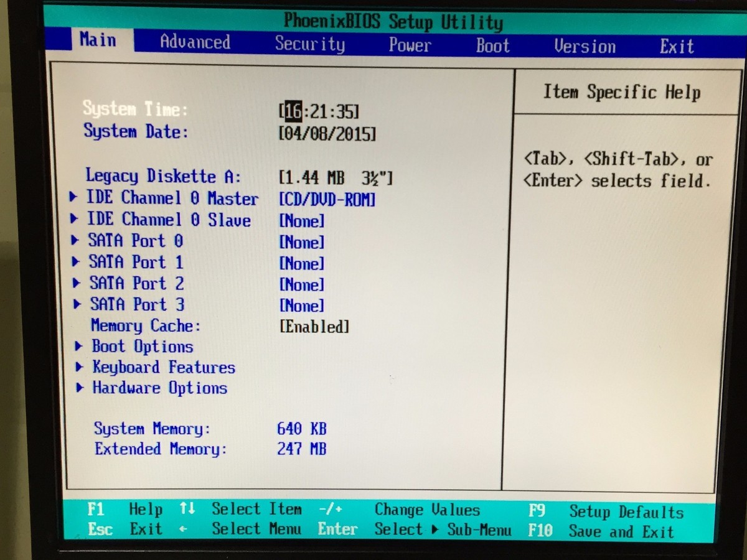Select the Power menu tab
Image resolution: width=747 pixels, height=560 pixels.
410,45
